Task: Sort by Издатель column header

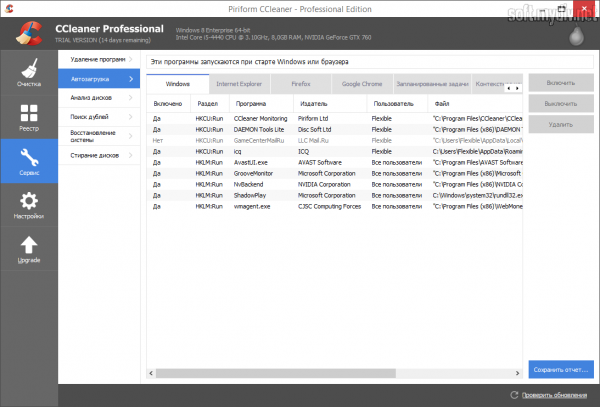Action: click(x=330, y=104)
